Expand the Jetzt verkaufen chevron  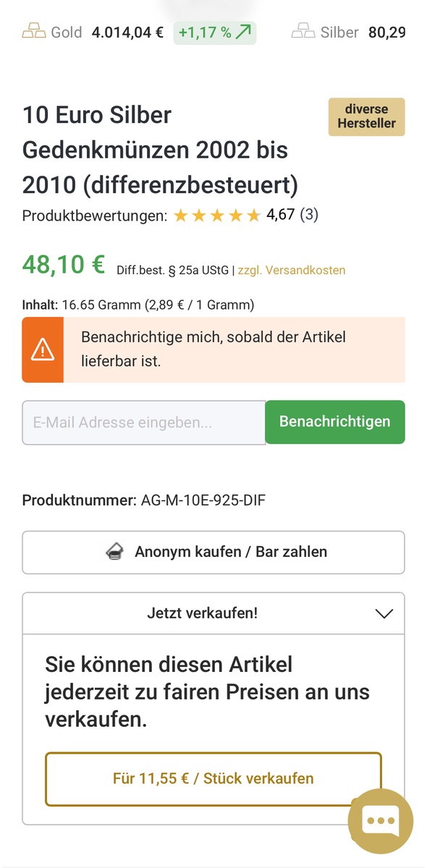(384, 613)
